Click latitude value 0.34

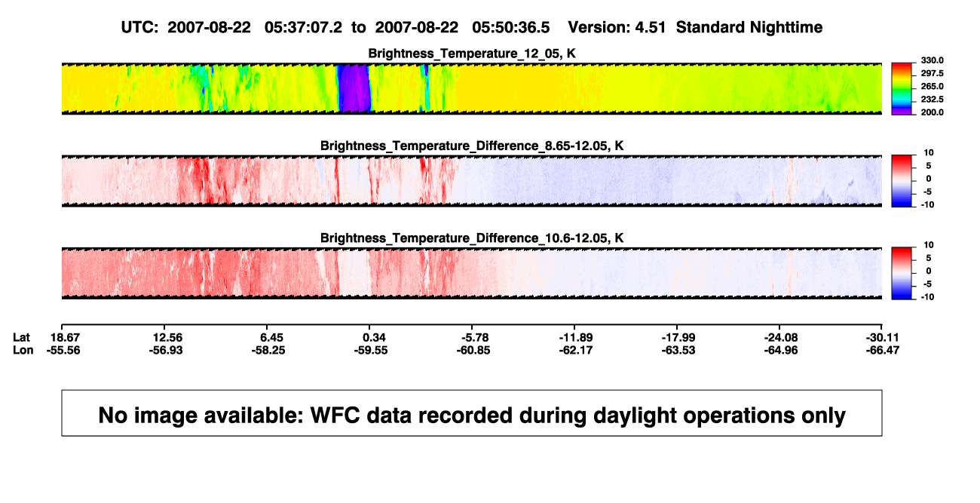pos(374,336)
